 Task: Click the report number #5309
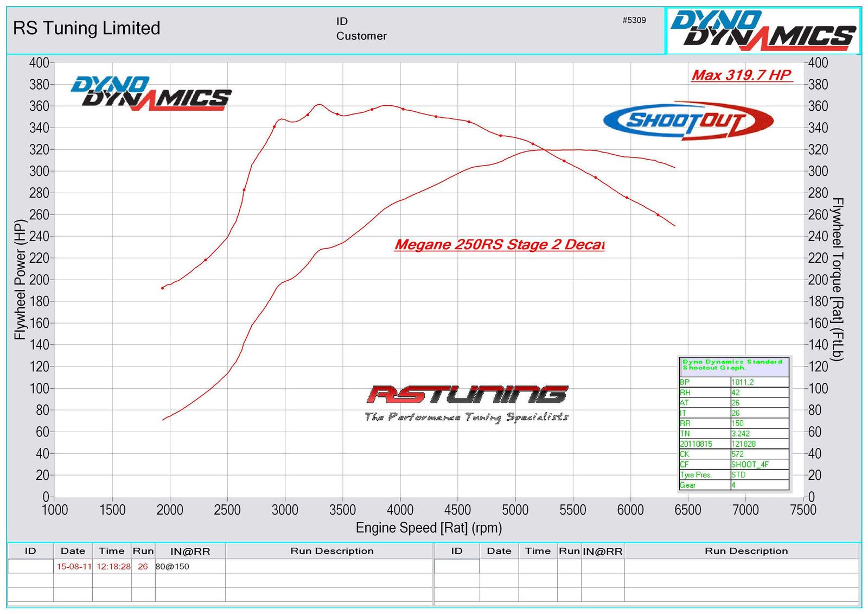(x=633, y=21)
